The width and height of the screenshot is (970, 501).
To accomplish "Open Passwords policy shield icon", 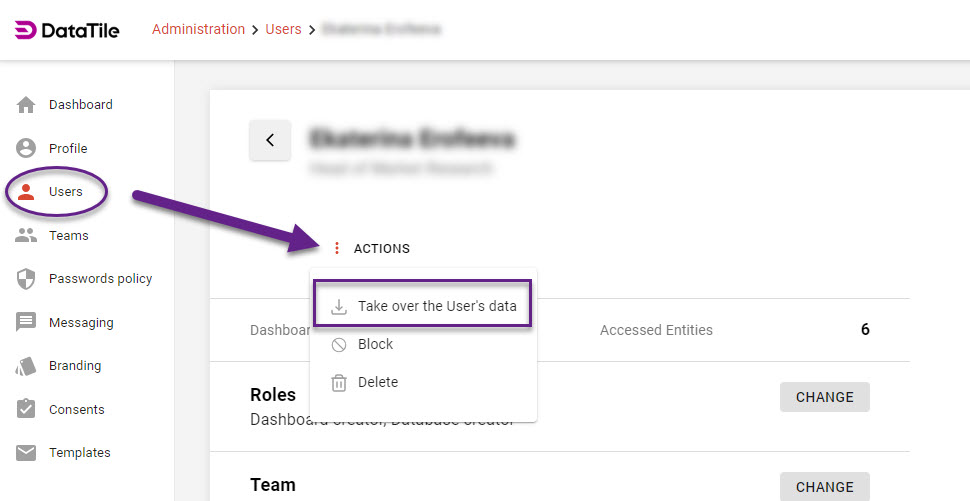I will coord(27,279).
